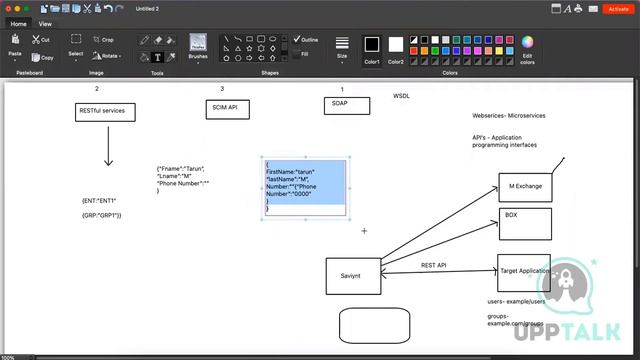
Task: Choose the curve shape
Action: click(x=238, y=39)
